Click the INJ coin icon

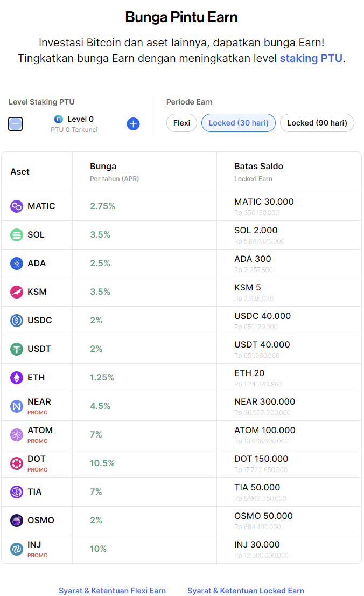pyautogui.click(x=16, y=549)
